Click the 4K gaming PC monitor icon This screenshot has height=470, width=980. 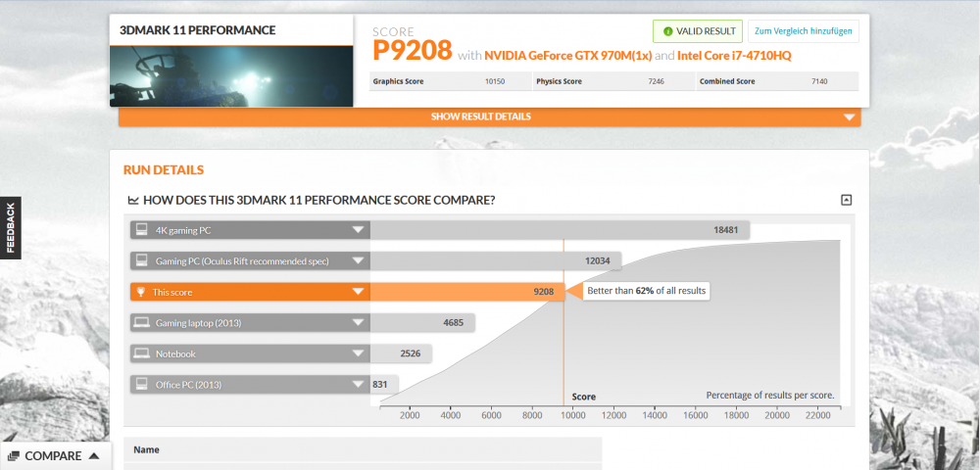pyautogui.click(x=142, y=230)
